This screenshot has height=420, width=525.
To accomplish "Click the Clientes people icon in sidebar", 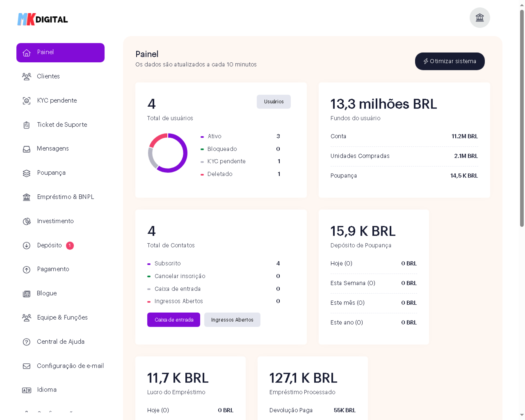I will (x=27, y=77).
